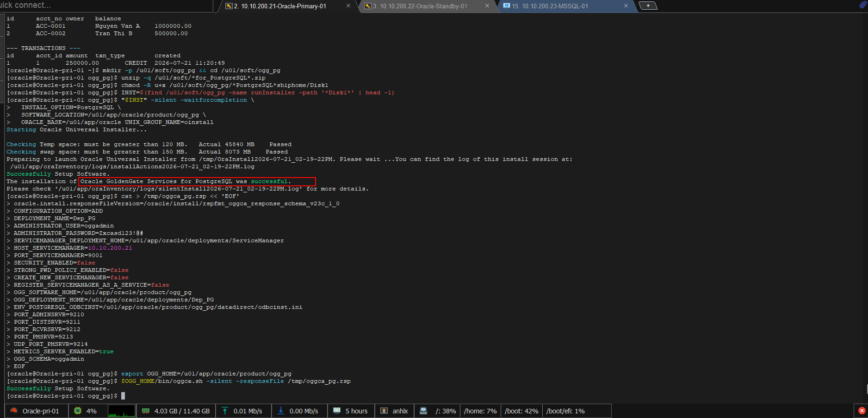Click the Quick connect field
Screen dimensions: 868x418
click(106, 6)
